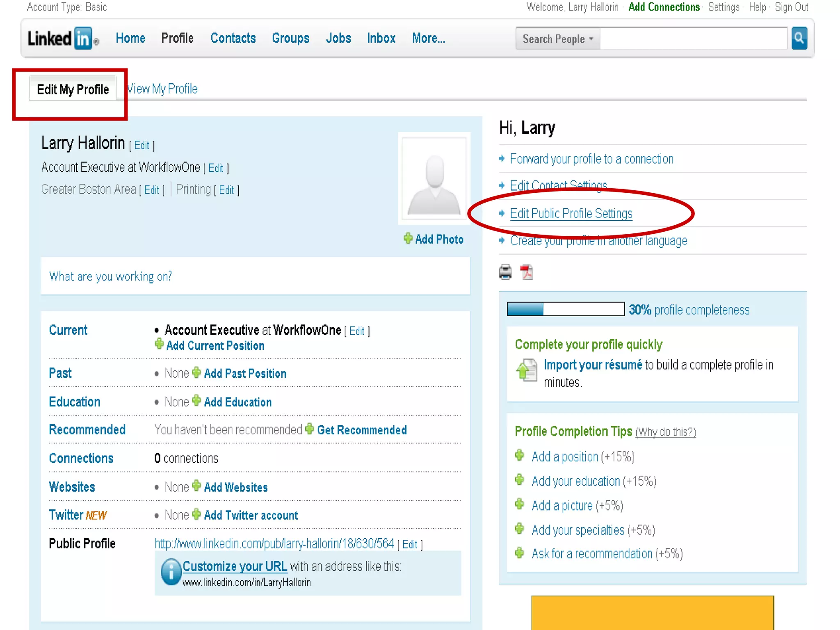Open Edit Public Profile Settings link
This screenshot has width=840, height=630.
pyautogui.click(x=571, y=214)
